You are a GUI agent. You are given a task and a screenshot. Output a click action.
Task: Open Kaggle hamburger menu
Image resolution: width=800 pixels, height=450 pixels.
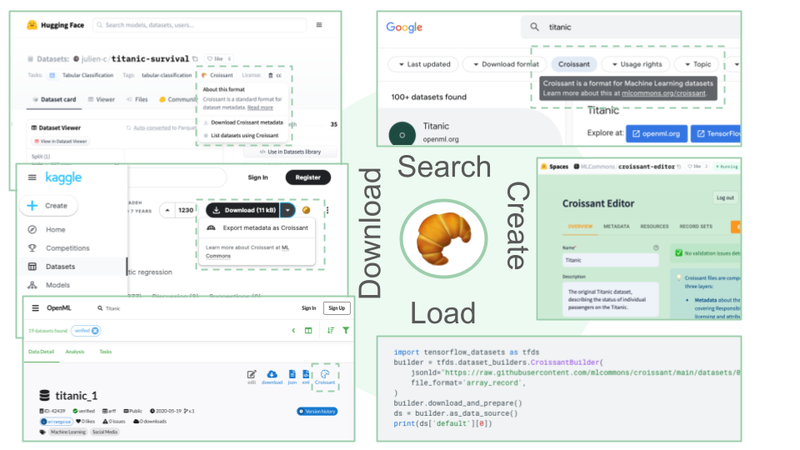(x=32, y=178)
